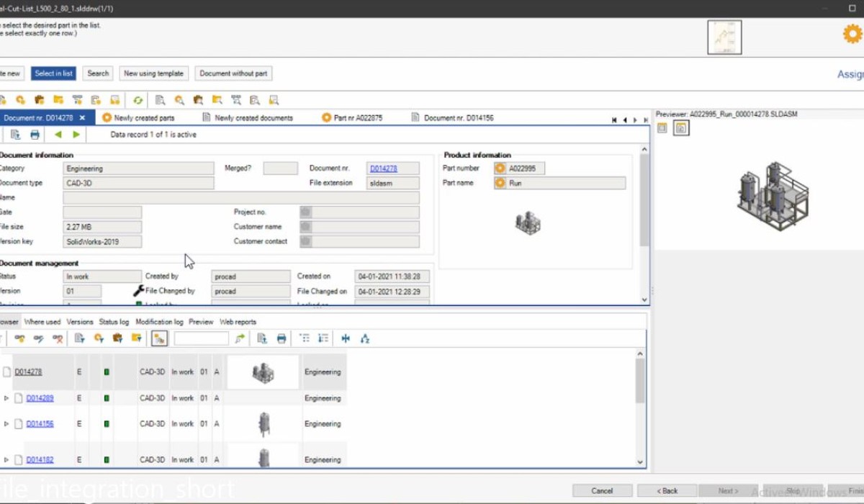Switch to the Where used tab
864x504 pixels.
(x=42, y=322)
